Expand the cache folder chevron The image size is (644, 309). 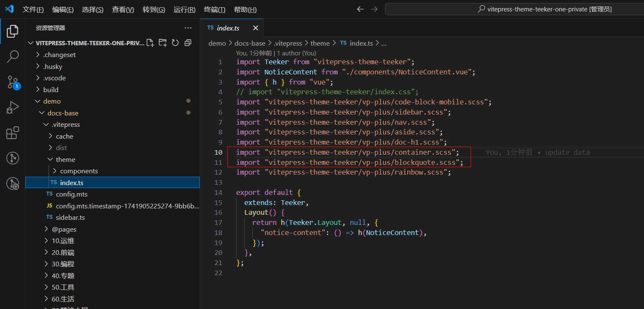pyautogui.click(x=51, y=136)
